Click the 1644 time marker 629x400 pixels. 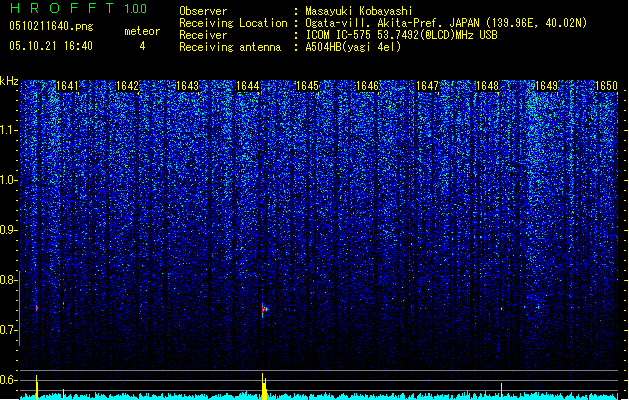(248, 86)
